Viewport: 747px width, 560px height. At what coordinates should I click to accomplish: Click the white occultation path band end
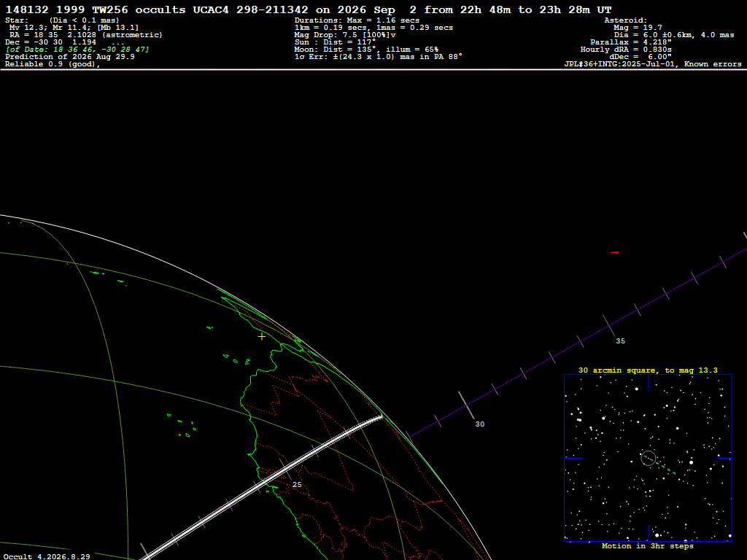379,418
